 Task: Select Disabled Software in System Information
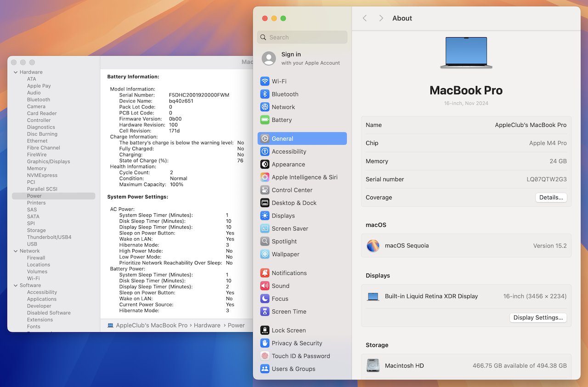49,313
